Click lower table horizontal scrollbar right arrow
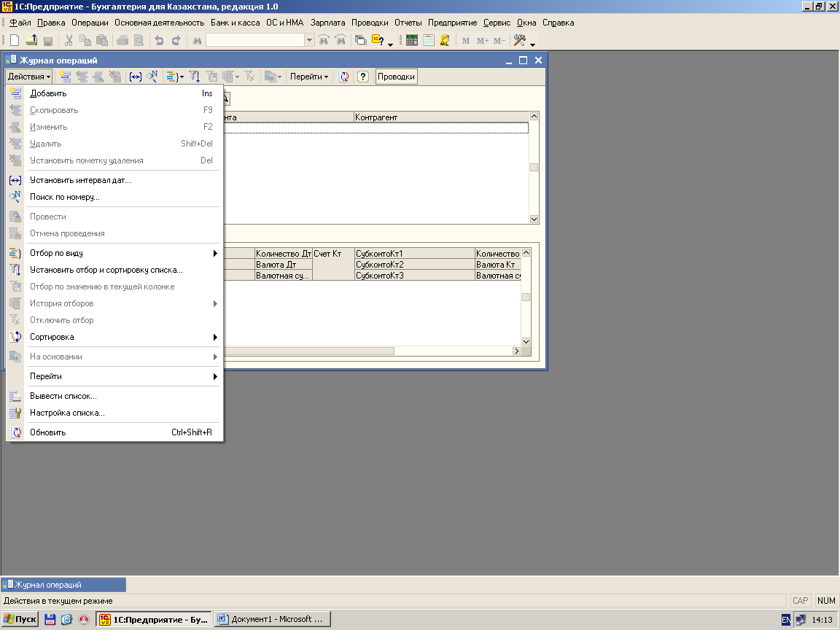 point(516,351)
